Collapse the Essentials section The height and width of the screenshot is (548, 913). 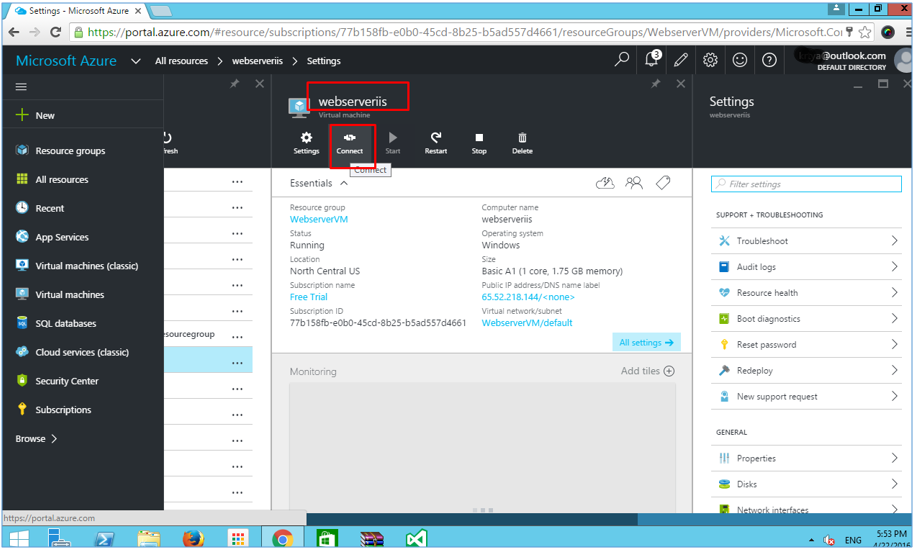pos(344,183)
